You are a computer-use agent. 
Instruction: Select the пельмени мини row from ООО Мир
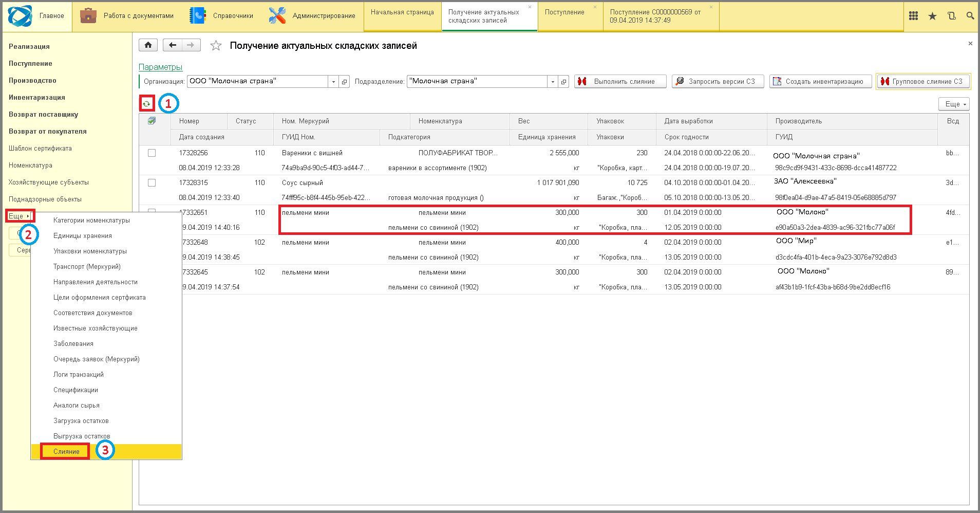(x=554, y=250)
